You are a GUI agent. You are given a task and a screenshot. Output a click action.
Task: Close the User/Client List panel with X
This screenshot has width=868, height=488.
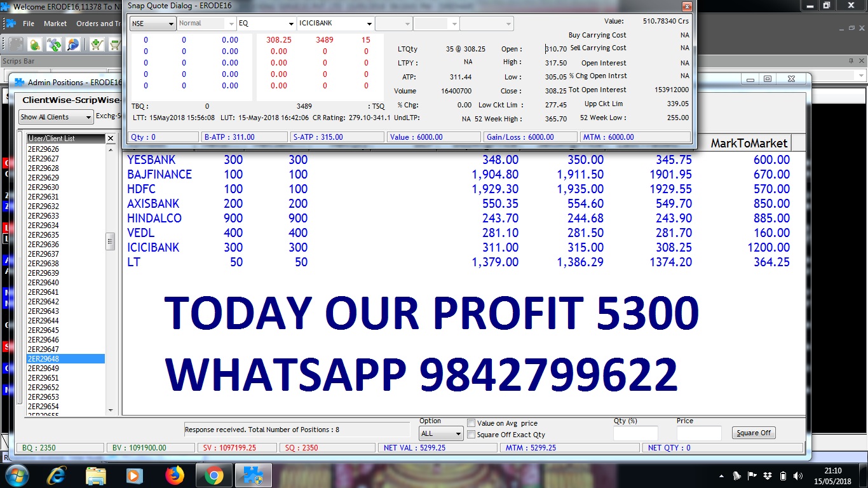pyautogui.click(x=110, y=138)
